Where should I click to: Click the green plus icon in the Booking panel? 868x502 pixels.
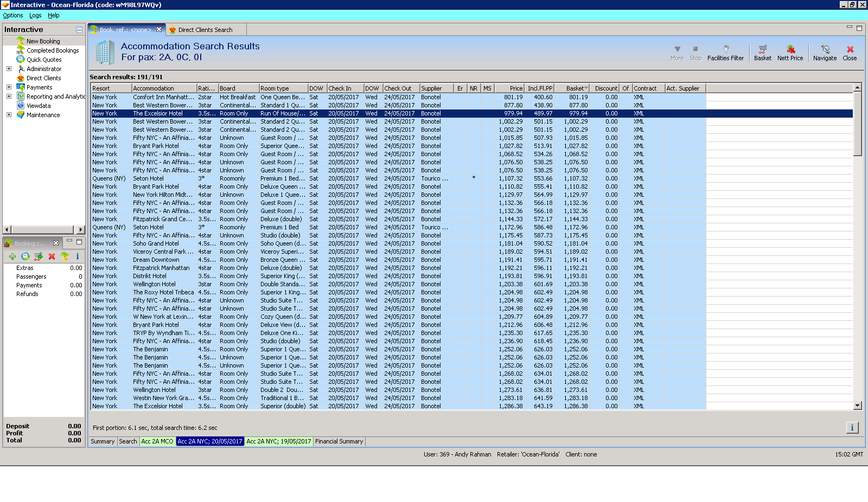pos(12,256)
